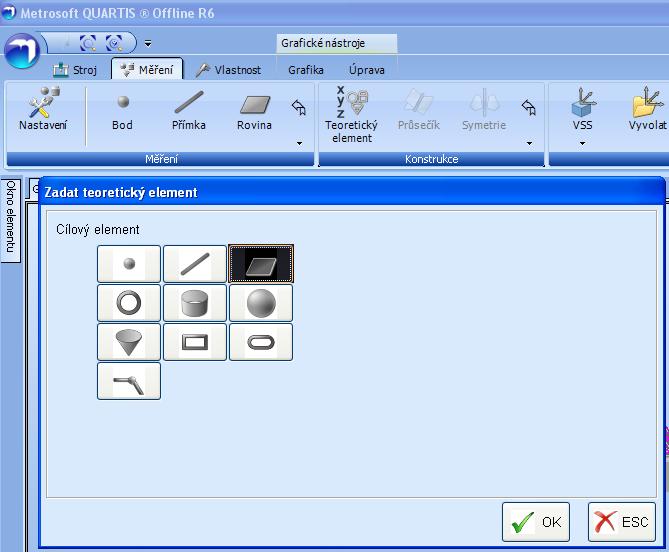The width and height of the screenshot is (669, 552).
Task: Choose plane as target element in dialog
Action: tap(261, 264)
